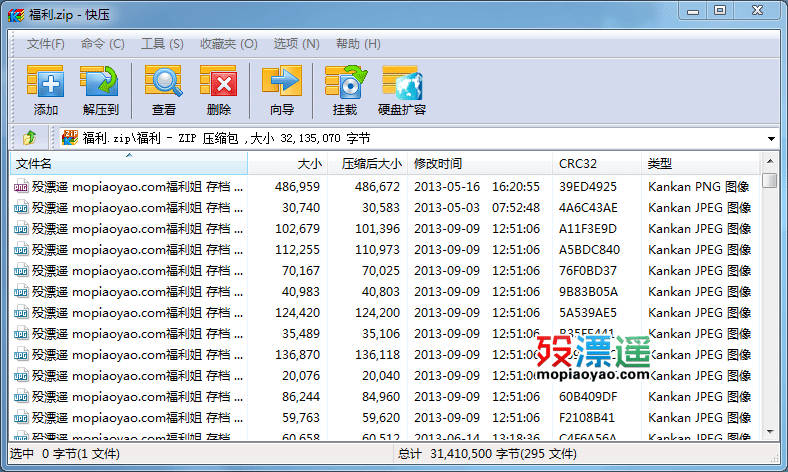Click compressed size 110,973
788x472 pixels.
pos(377,250)
